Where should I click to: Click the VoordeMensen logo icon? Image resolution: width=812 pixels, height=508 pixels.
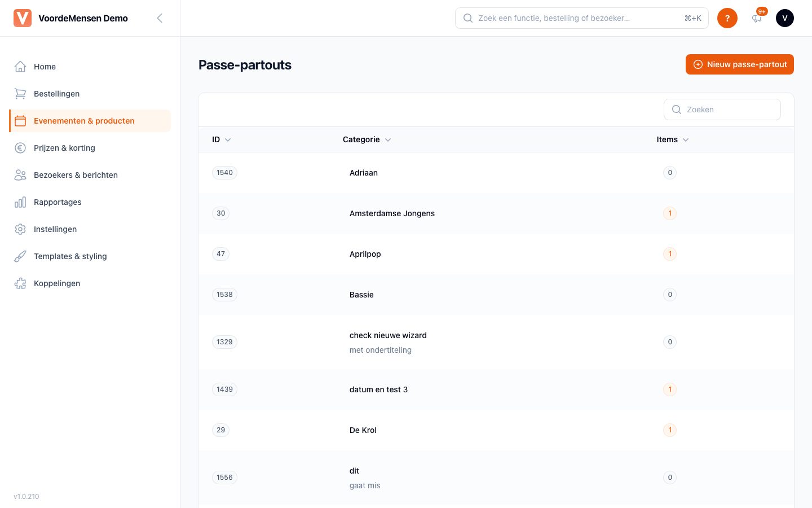(x=23, y=18)
